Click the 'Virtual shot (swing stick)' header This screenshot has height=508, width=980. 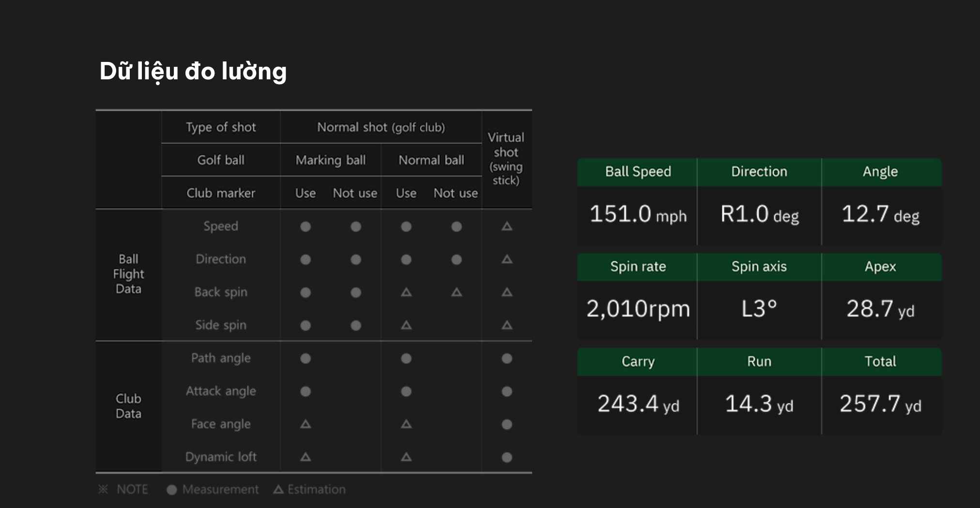[506, 159]
